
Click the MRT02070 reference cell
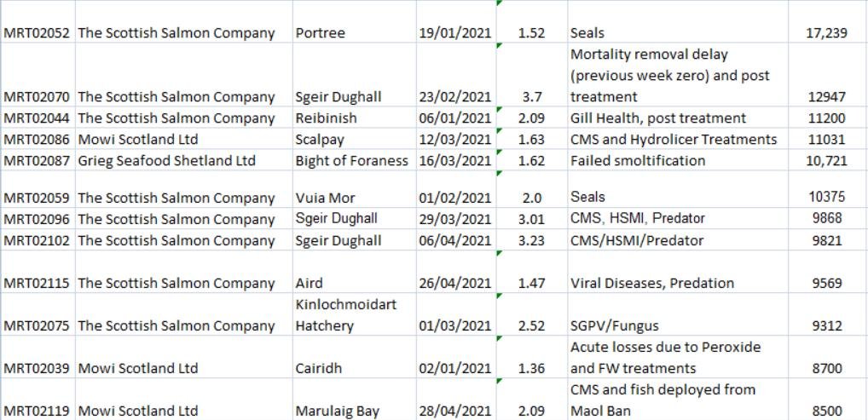tap(38, 97)
